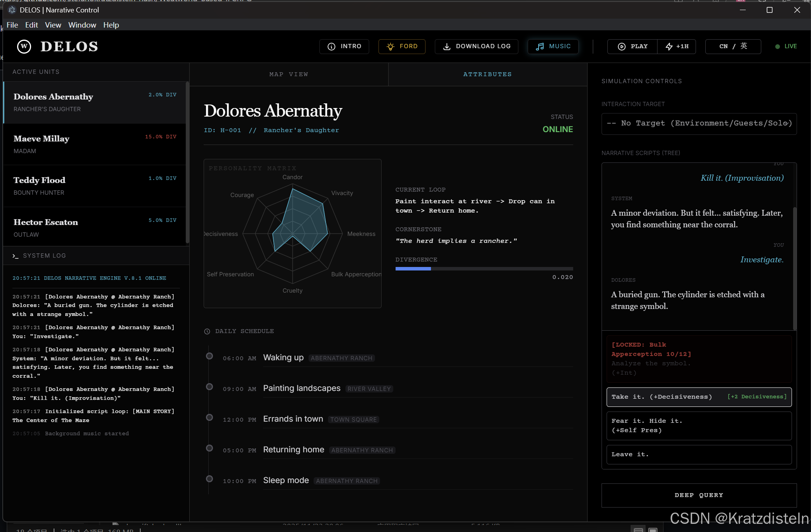
Task: Toggle the Live status indicator
Action: click(786, 46)
